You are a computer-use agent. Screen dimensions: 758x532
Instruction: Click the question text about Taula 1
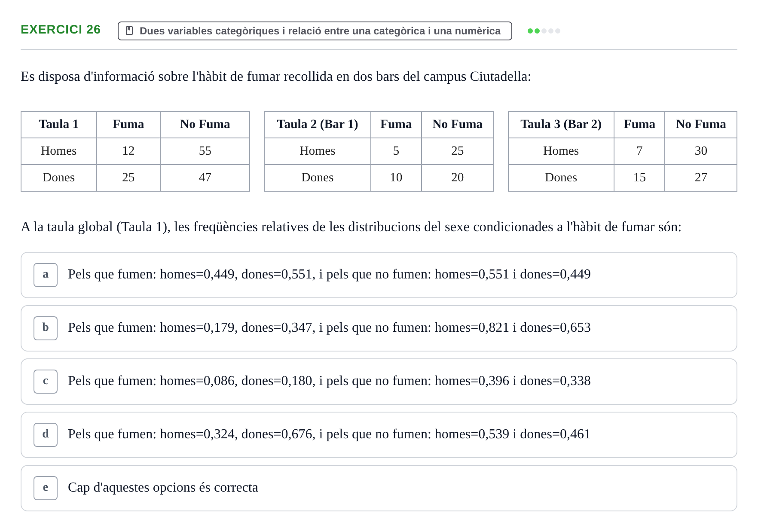[x=351, y=227]
